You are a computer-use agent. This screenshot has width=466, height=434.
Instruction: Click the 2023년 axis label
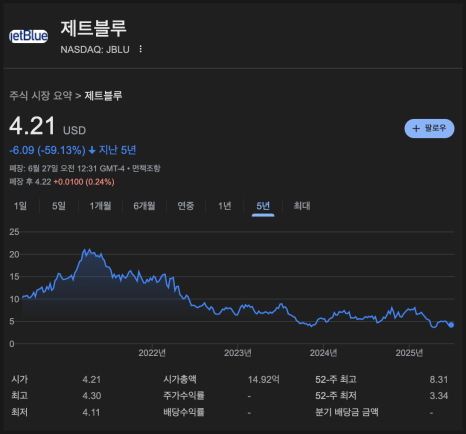pos(238,353)
